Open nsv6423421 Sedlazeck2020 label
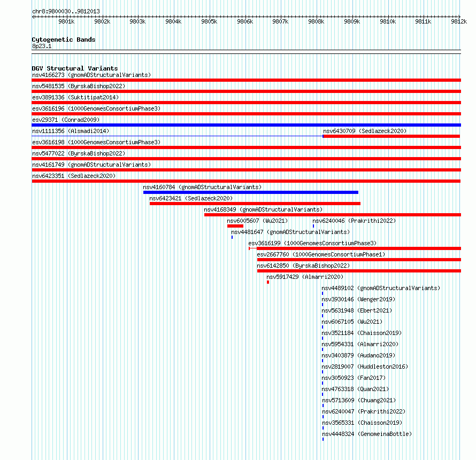This screenshot has width=476, height=460. click(191, 198)
